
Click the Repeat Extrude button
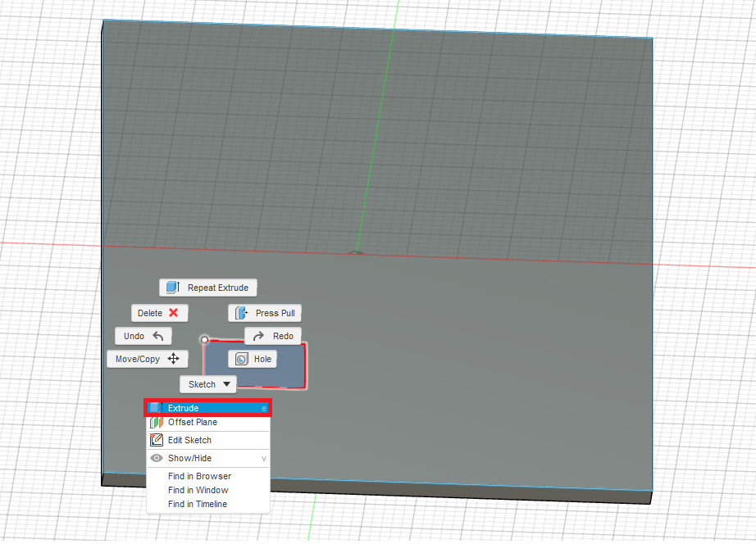click(207, 287)
